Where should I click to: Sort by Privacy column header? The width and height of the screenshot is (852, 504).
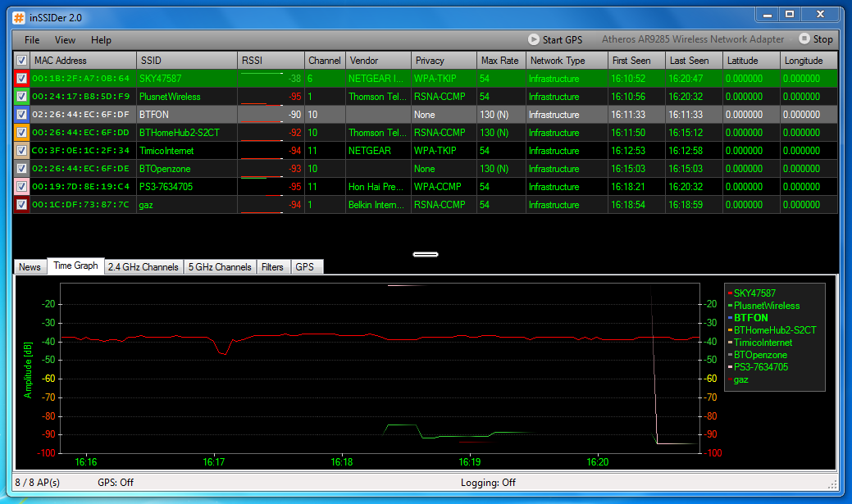(444, 61)
